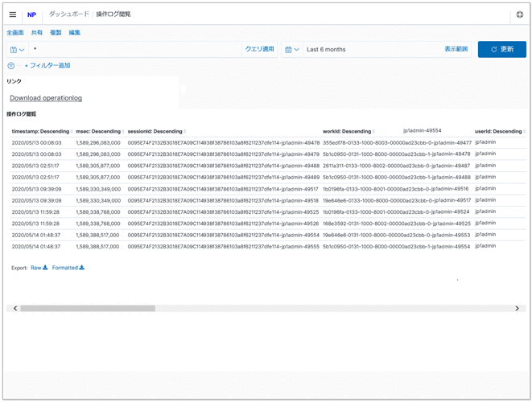Click the filter options circle icon
Screen dimensions: 532x402
click(10, 65)
